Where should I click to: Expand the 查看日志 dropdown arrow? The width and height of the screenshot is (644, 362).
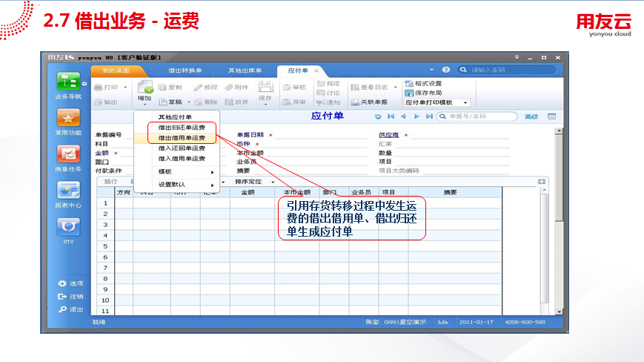pos(396,87)
